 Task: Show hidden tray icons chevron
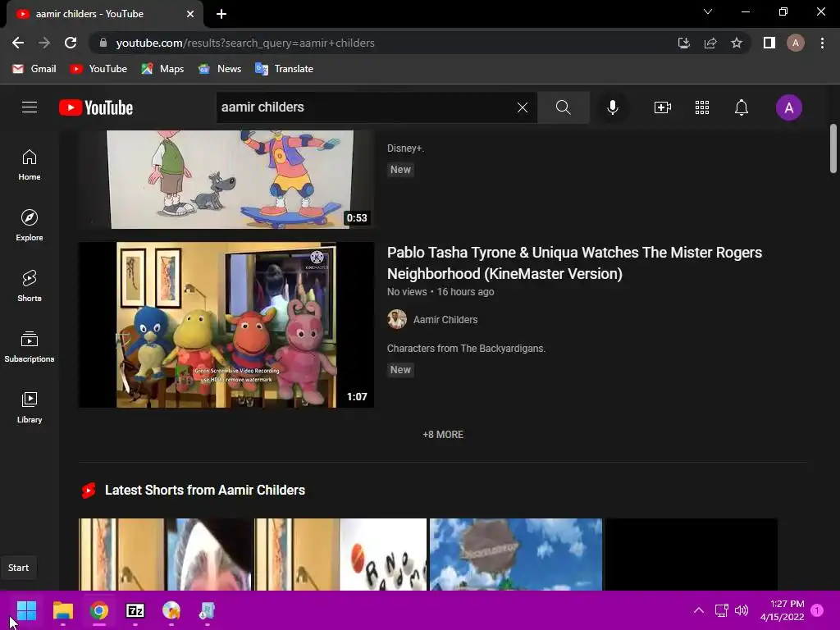coord(699,610)
